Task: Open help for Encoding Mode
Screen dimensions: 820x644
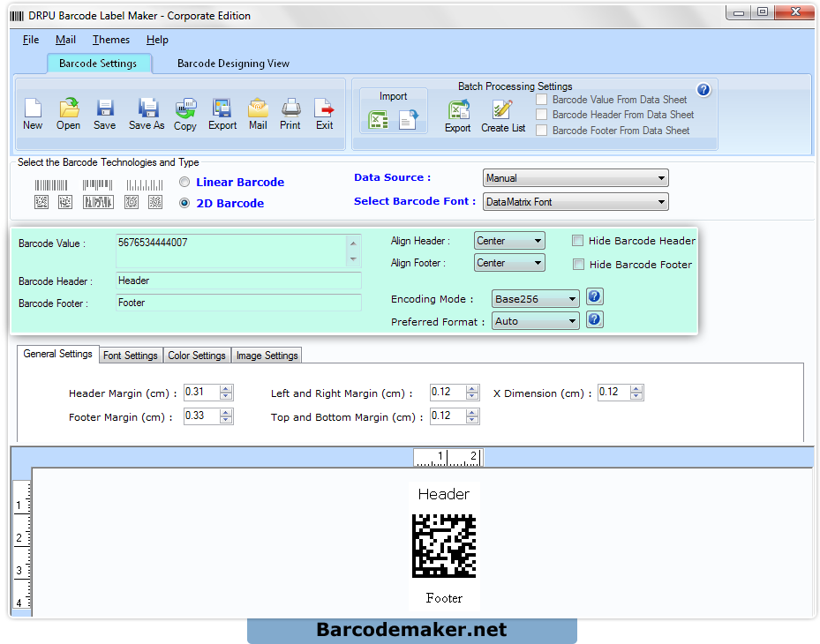Action: pos(595,297)
